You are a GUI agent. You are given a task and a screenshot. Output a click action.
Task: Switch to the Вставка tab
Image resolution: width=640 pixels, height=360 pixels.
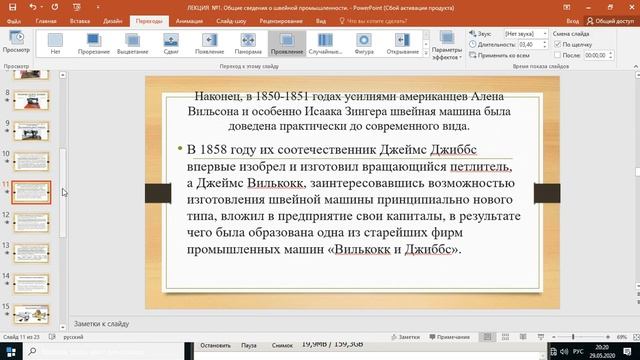click(x=80, y=21)
